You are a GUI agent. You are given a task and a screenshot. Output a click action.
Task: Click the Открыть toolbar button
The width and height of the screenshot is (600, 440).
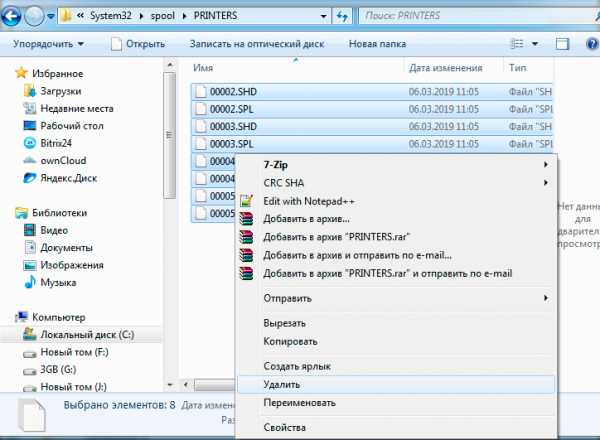(x=138, y=44)
